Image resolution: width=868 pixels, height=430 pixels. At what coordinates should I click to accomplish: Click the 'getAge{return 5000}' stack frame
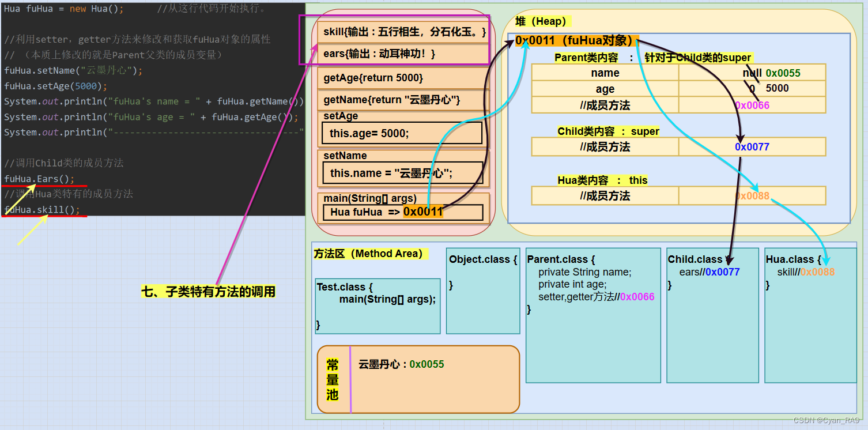(x=403, y=78)
